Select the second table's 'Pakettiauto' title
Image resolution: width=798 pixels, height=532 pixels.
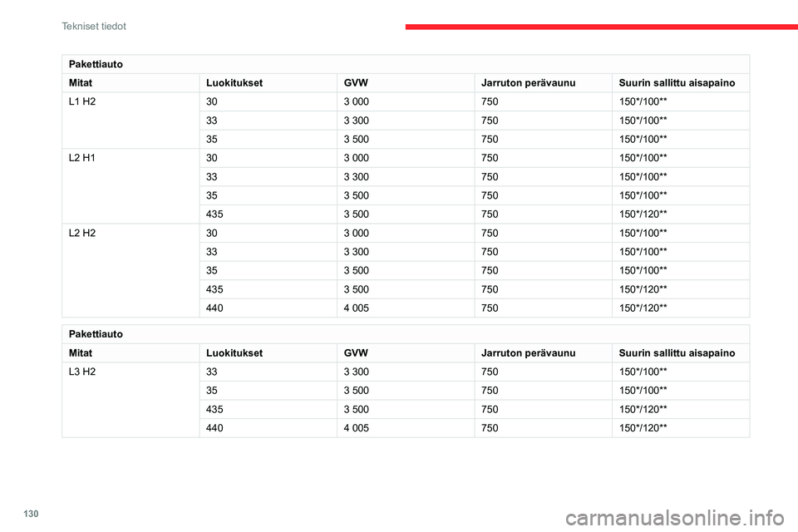point(96,334)
